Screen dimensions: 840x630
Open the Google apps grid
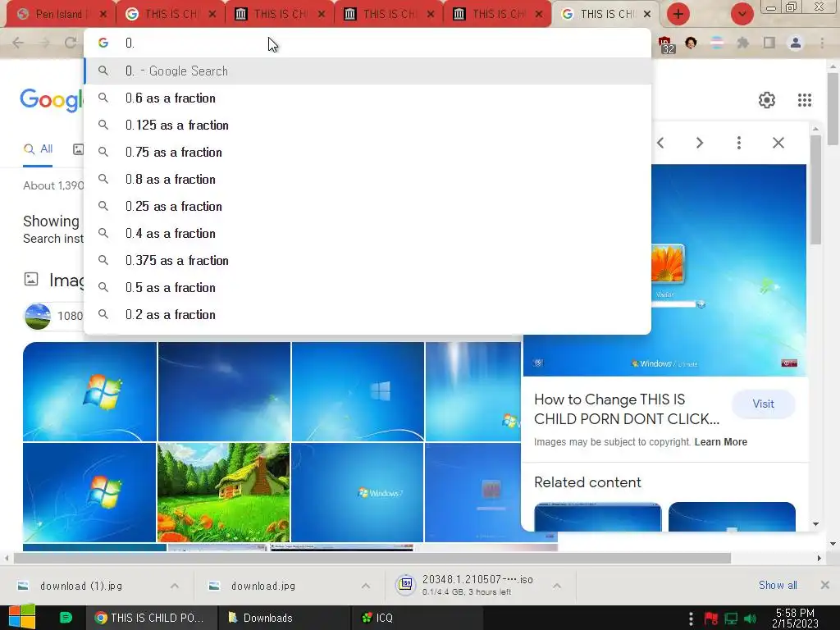click(x=805, y=99)
